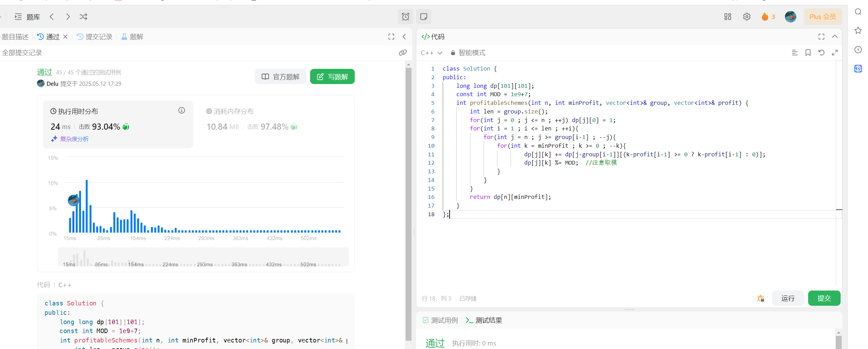
Task: Open 复杂度分析 complexity analysis
Action: 70,139
